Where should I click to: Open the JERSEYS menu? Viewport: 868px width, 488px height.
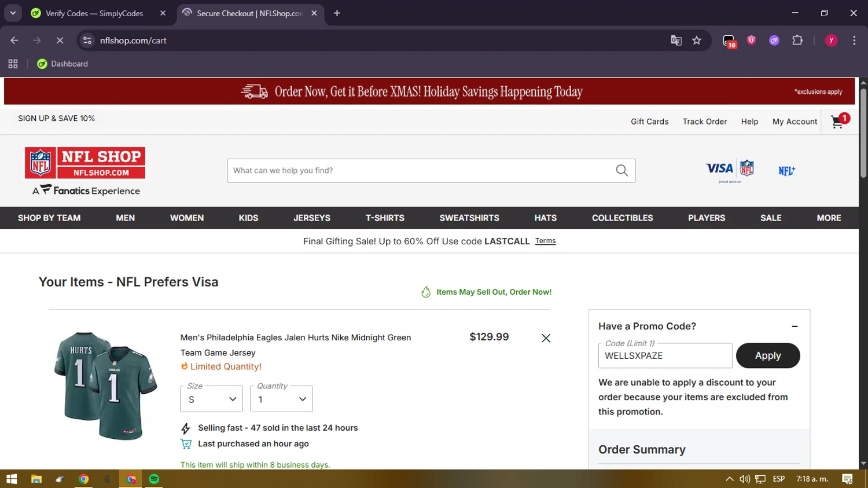click(x=312, y=218)
